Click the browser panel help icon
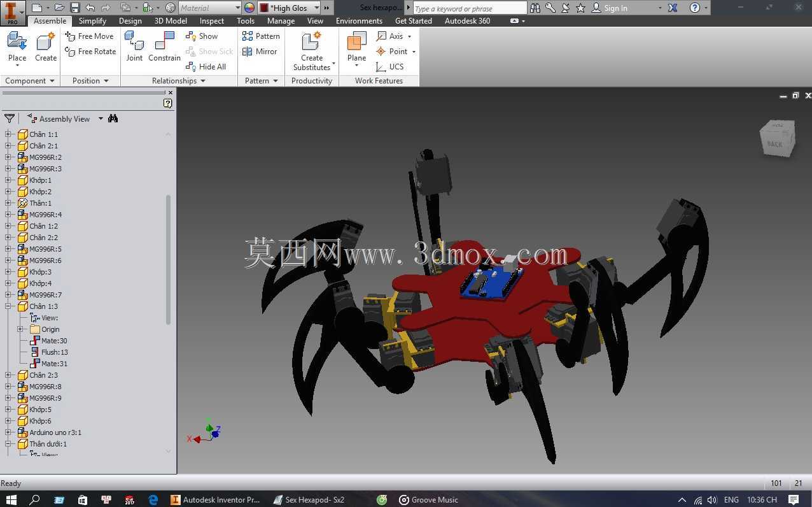This screenshot has width=812, height=507. pyautogui.click(x=168, y=103)
